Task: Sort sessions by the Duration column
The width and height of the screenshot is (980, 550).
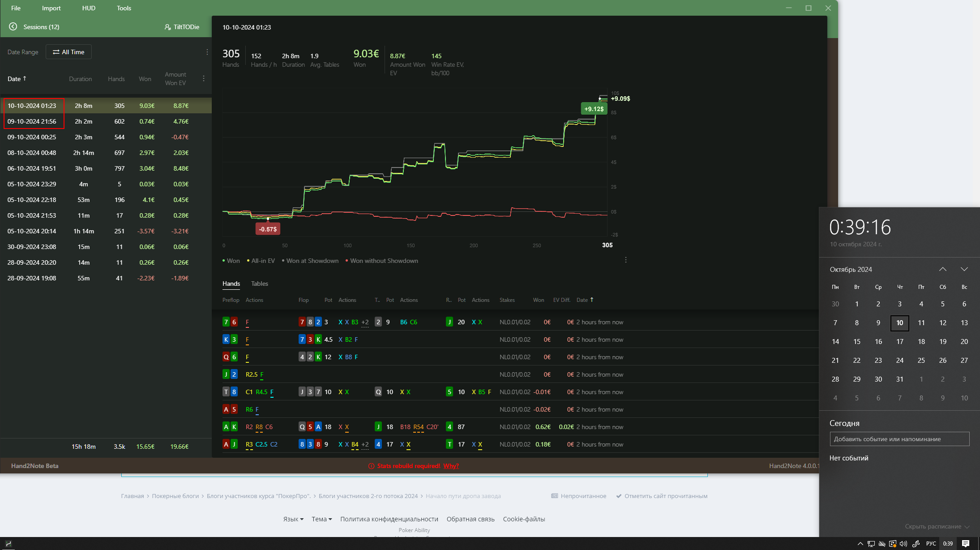Action: tap(80, 79)
